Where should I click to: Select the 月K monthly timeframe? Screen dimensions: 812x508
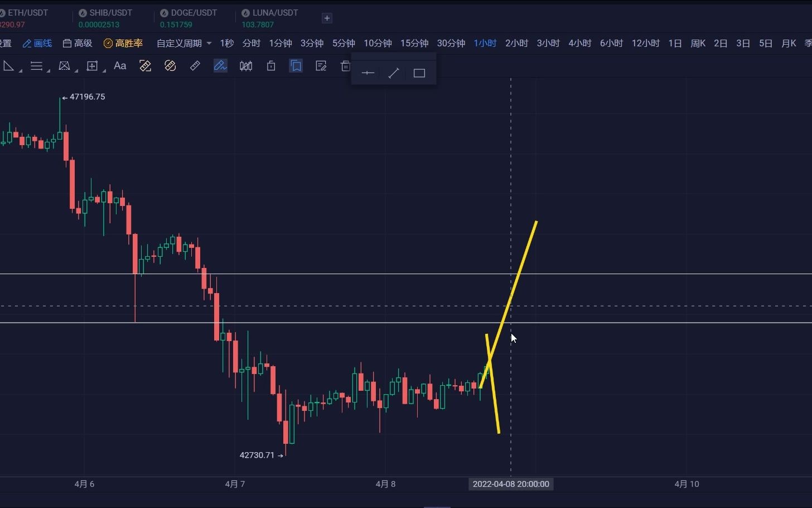point(789,43)
